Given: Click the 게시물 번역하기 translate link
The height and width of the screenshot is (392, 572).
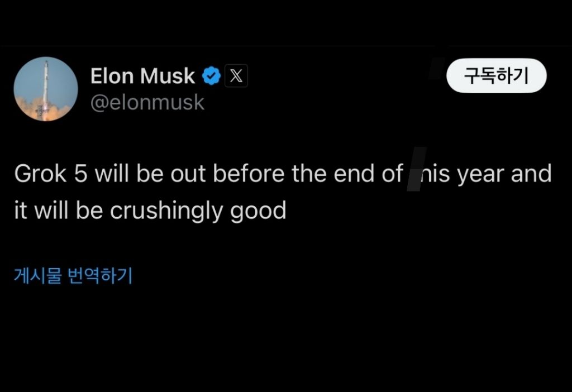Looking at the screenshot, I should click(x=73, y=275).
